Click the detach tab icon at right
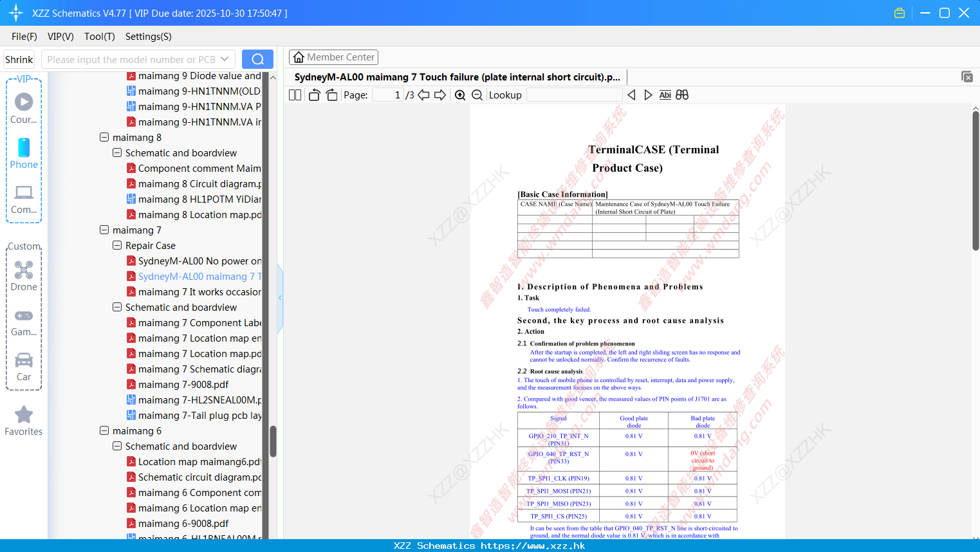 pyautogui.click(x=967, y=77)
